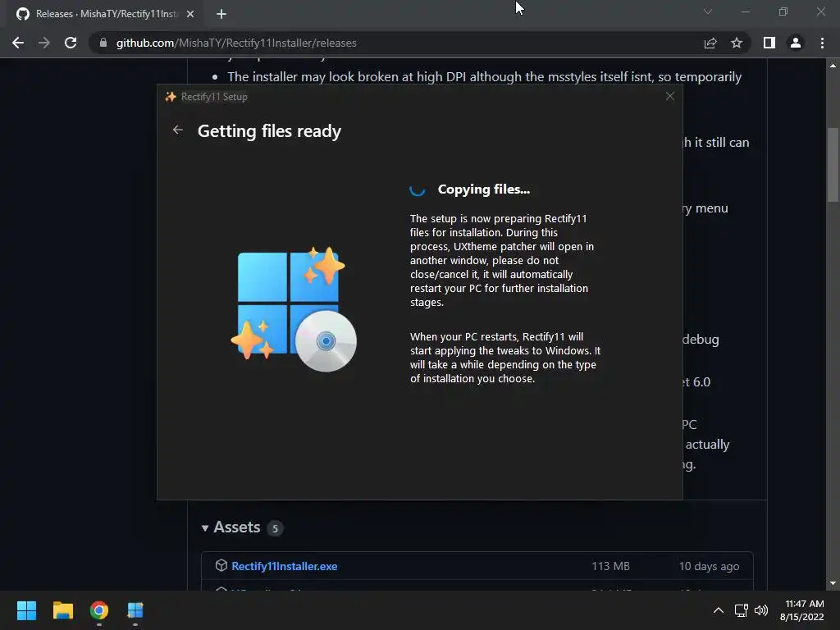Open the Chrome three-dot menu
The image size is (840, 630).
point(822,43)
